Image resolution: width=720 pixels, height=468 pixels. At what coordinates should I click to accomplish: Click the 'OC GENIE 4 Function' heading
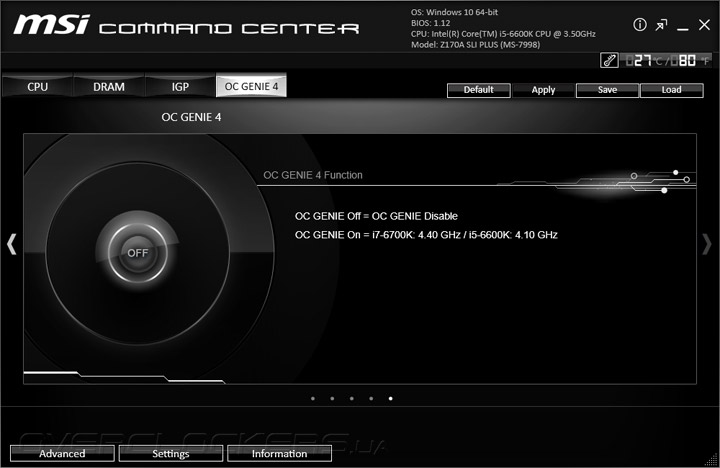pos(313,175)
